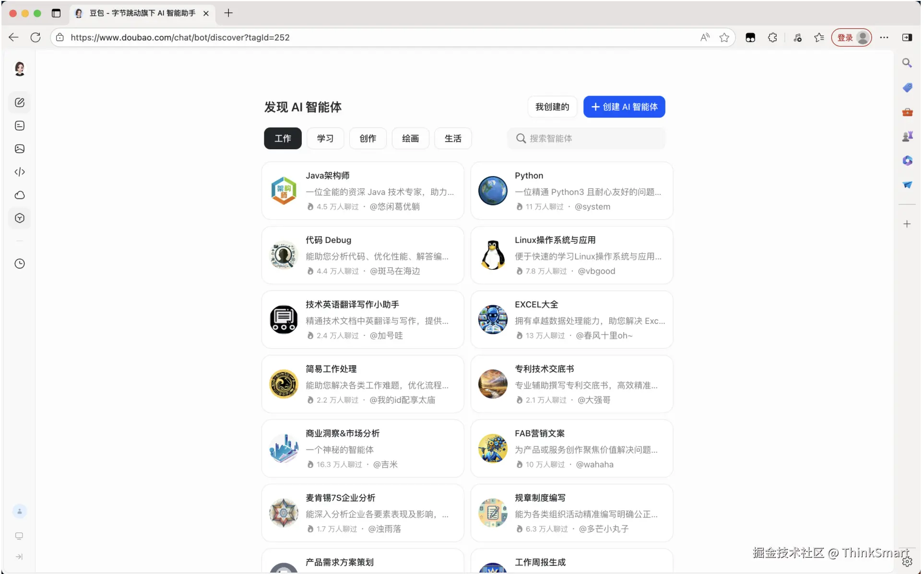Open the browser three-dot menu
This screenshot has height=574, width=924.
click(x=884, y=37)
